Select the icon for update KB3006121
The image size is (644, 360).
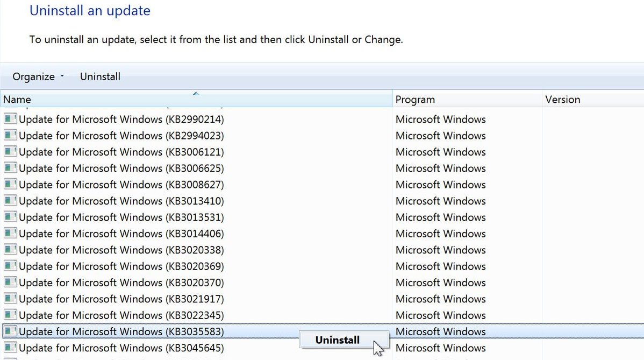coord(10,152)
